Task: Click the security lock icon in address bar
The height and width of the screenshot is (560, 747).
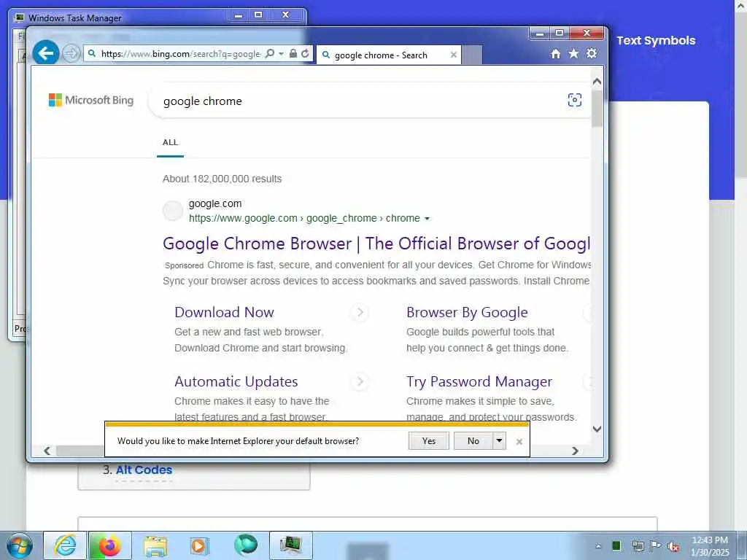Action: [293, 54]
